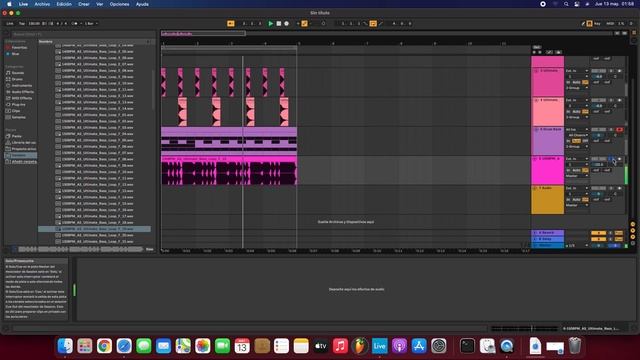The width and height of the screenshot is (640, 360).
Task: Open the Ver menu
Action: coord(100,4)
